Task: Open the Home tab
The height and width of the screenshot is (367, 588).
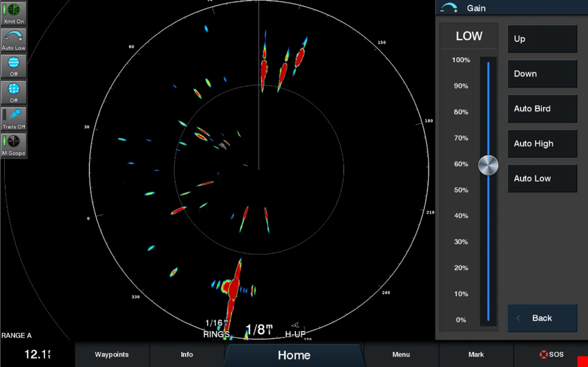Action: pyautogui.click(x=294, y=355)
